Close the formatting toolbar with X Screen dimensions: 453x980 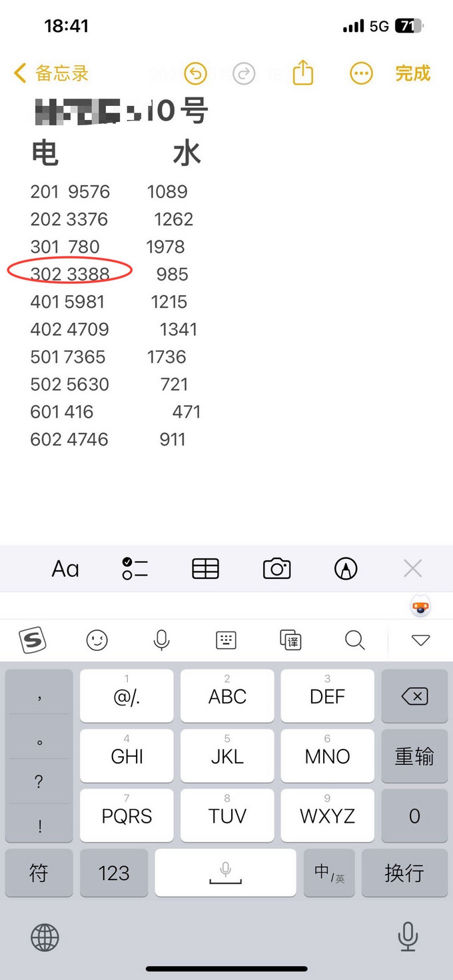point(413,568)
